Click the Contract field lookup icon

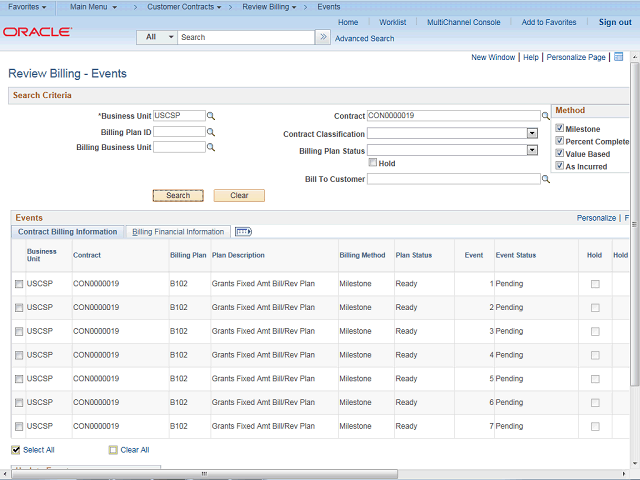click(x=546, y=116)
